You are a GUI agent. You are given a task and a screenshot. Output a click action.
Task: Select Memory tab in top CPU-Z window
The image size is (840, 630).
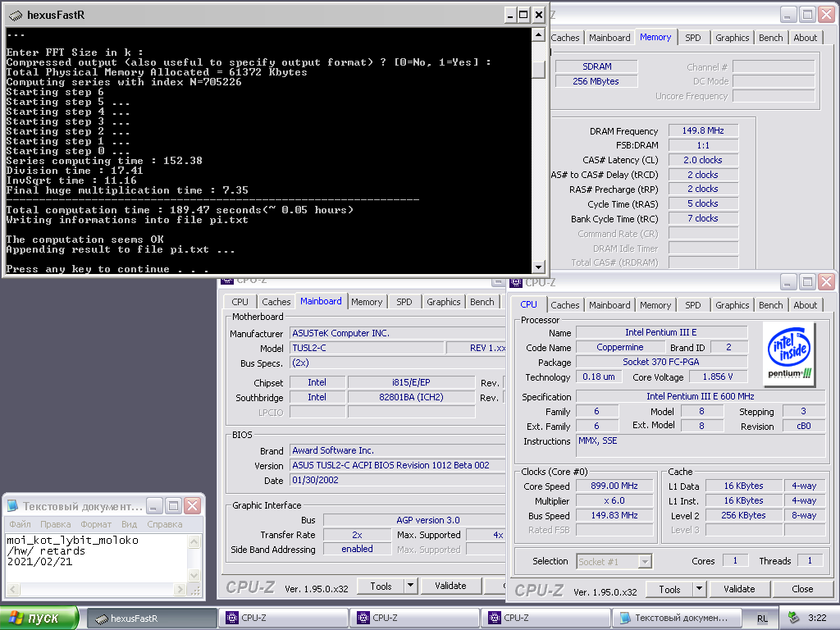[x=655, y=37]
